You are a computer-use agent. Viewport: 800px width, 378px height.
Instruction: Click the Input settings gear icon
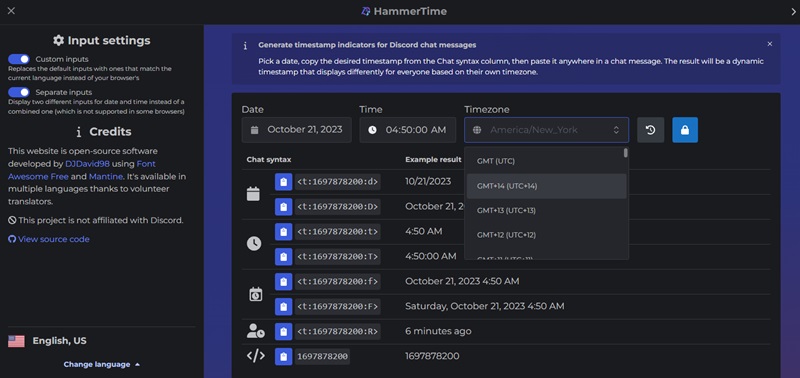59,40
